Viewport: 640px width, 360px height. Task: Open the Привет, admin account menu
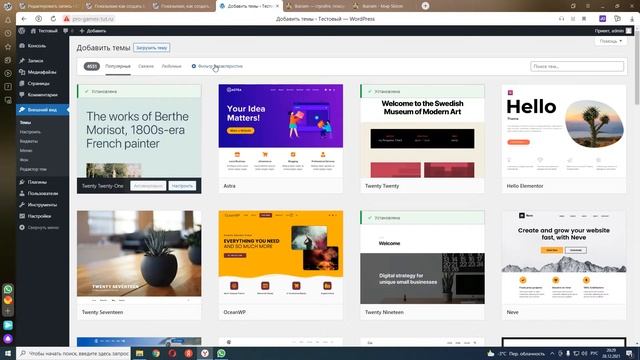point(613,31)
